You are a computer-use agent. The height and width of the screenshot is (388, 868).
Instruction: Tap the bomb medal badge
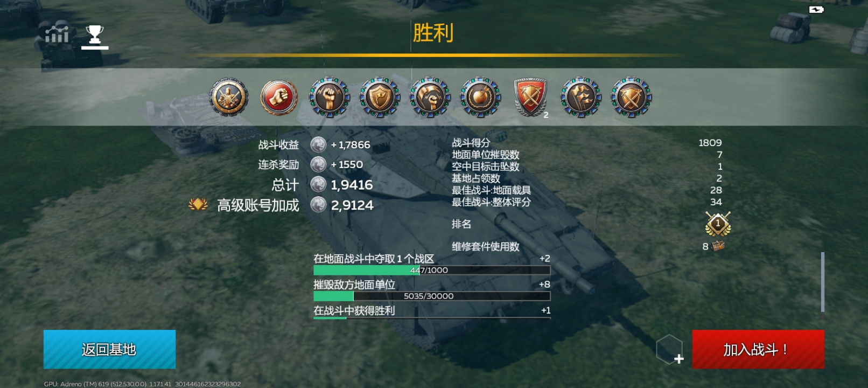pyautogui.click(x=480, y=98)
